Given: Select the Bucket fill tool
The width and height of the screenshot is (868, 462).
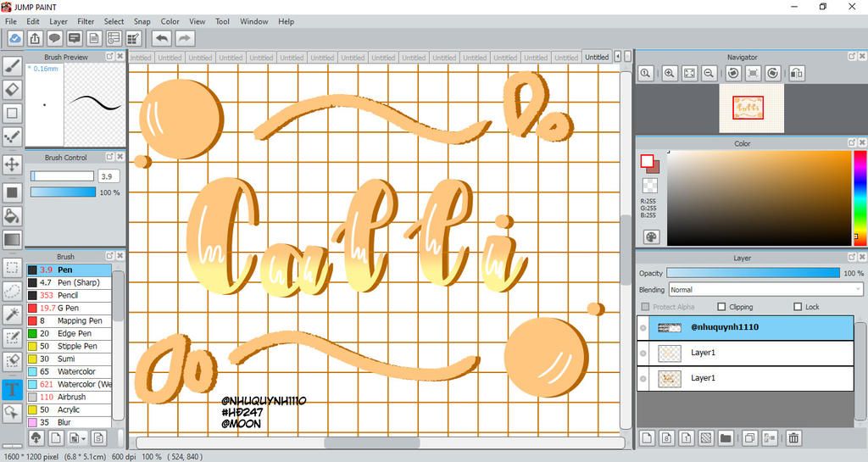Looking at the screenshot, I should click(x=12, y=216).
